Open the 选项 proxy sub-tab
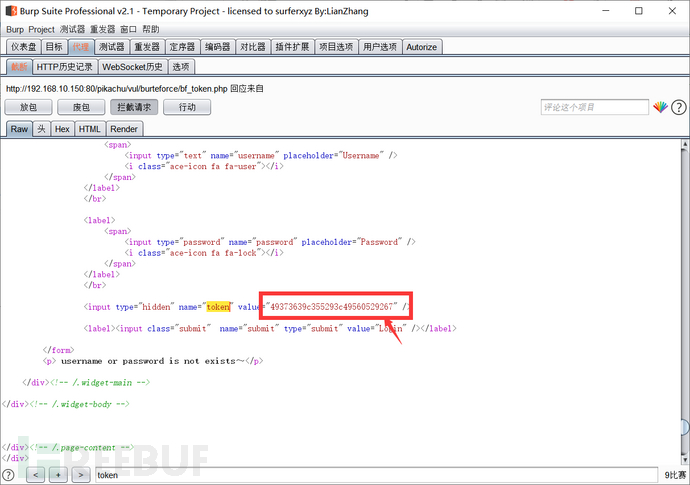 tap(181, 67)
